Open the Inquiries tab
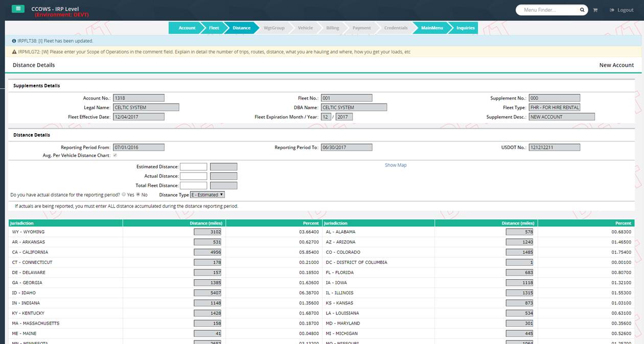The height and width of the screenshot is (344, 644). click(465, 28)
